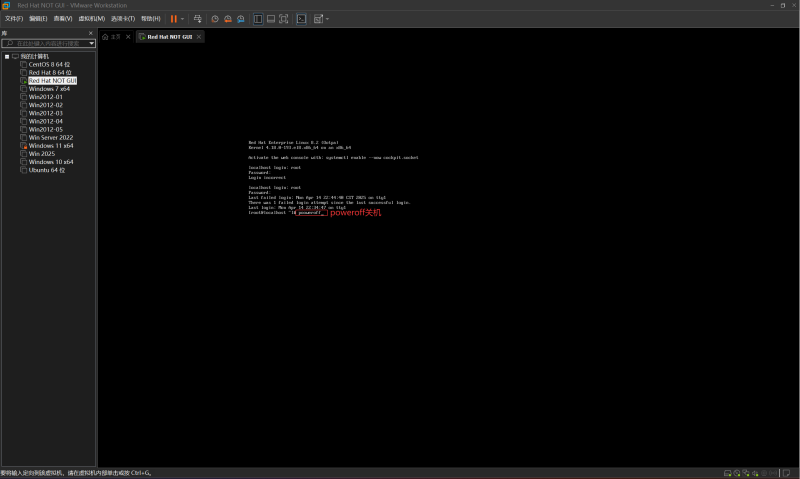This screenshot has height=479, width=800.
Task: Click the Send Ctrl+Alt+Del toolbar icon
Action: coord(197,19)
